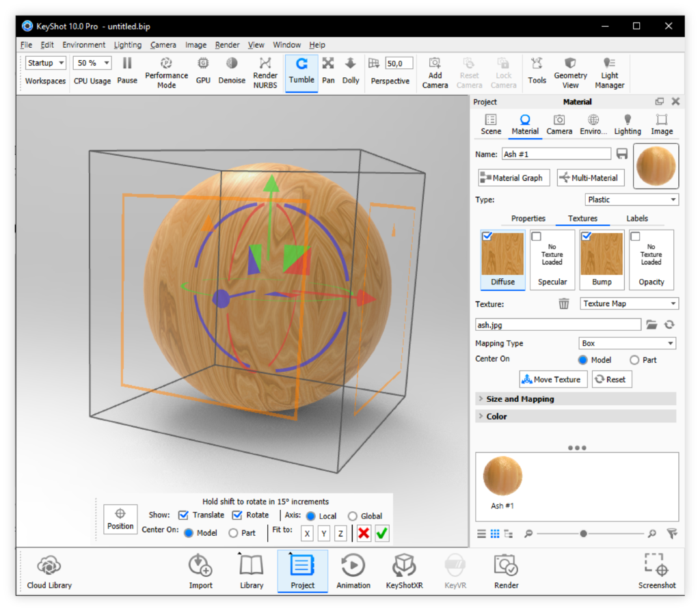Screen dimensions: 700x611
Task: Adjust the material thumbnail size slider
Action: pos(583,534)
